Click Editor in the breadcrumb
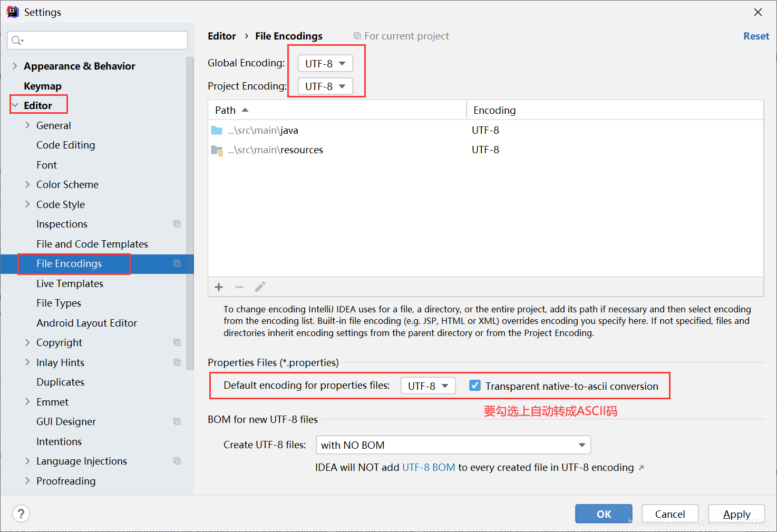The height and width of the screenshot is (532, 777). pos(222,36)
